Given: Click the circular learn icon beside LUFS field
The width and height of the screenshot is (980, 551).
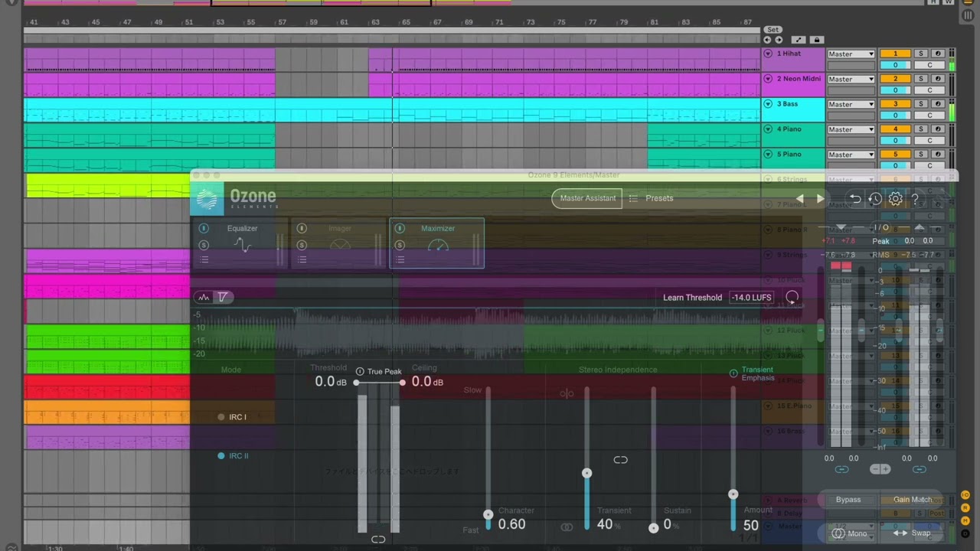Looking at the screenshot, I should [x=792, y=297].
